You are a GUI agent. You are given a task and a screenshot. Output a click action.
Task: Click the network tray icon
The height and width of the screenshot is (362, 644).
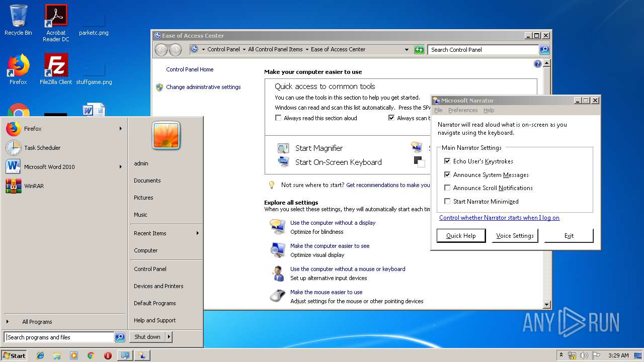tap(572, 355)
